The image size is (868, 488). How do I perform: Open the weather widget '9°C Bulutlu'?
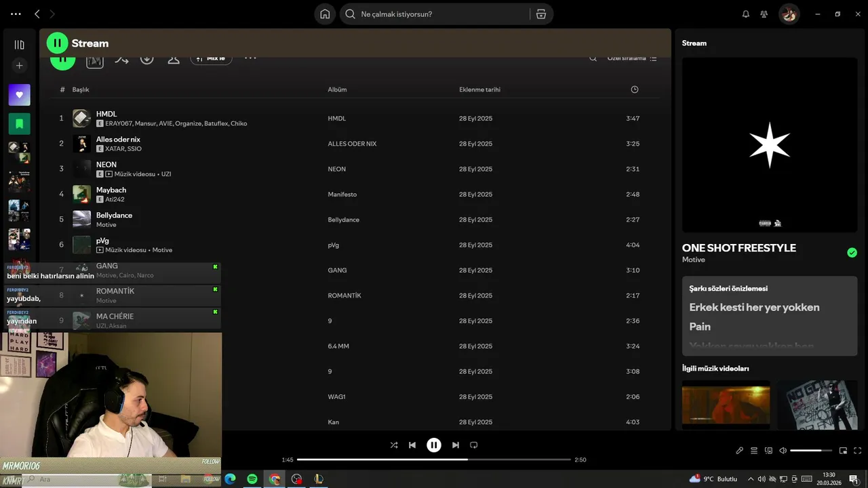[713, 479]
